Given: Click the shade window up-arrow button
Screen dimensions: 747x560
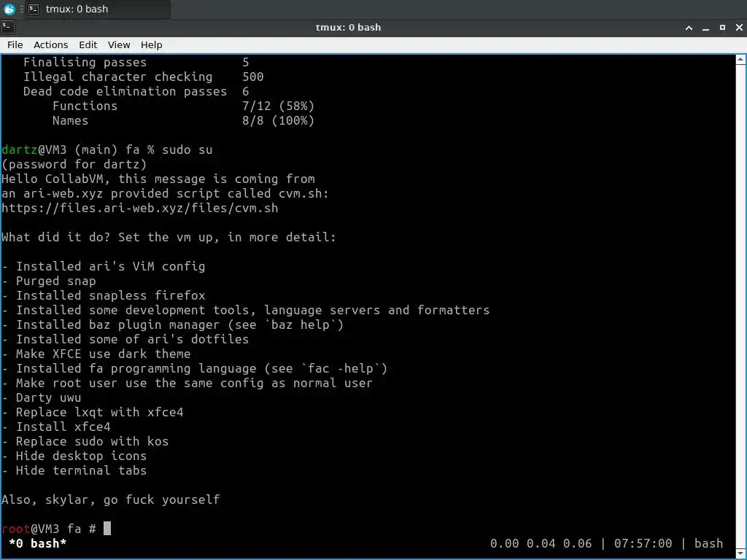Looking at the screenshot, I should [689, 28].
